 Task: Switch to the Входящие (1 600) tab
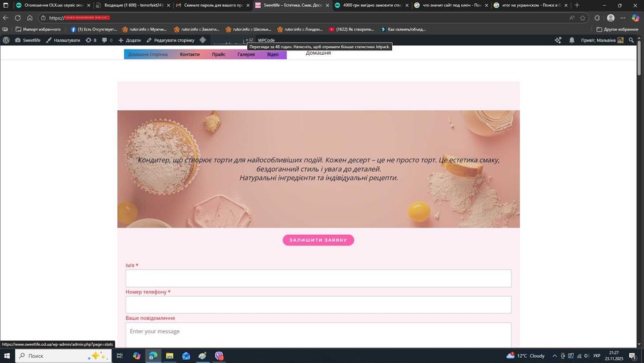(x=133, y=5)
